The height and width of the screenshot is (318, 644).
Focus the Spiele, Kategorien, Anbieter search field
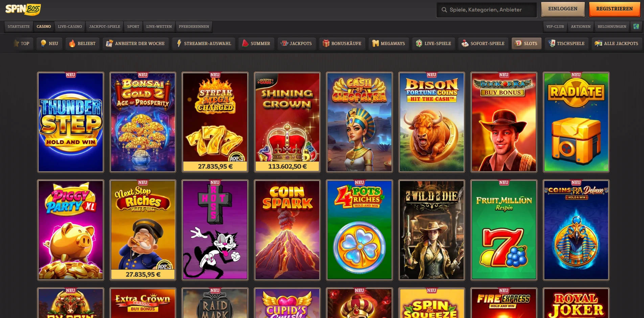[486, 10]
